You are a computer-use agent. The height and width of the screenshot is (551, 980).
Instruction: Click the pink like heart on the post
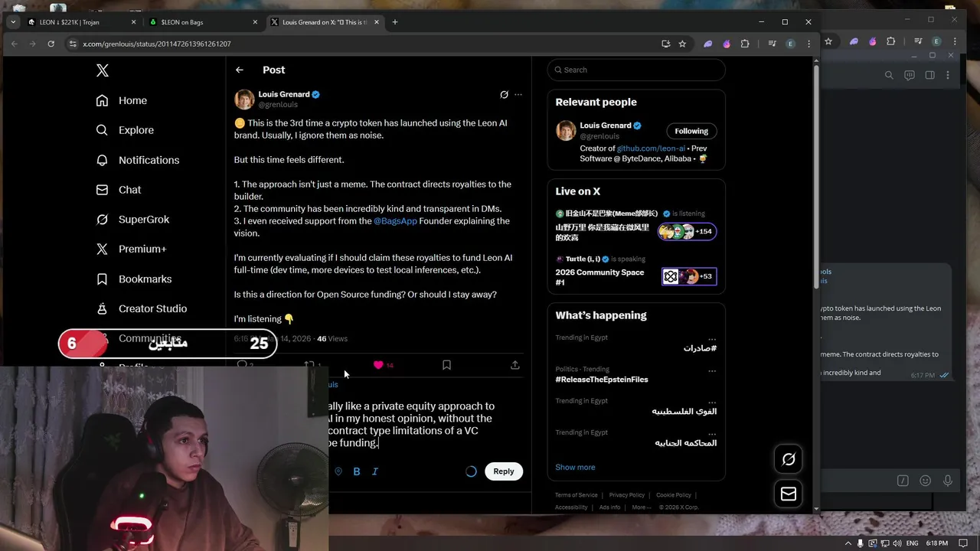pos(378,365)
